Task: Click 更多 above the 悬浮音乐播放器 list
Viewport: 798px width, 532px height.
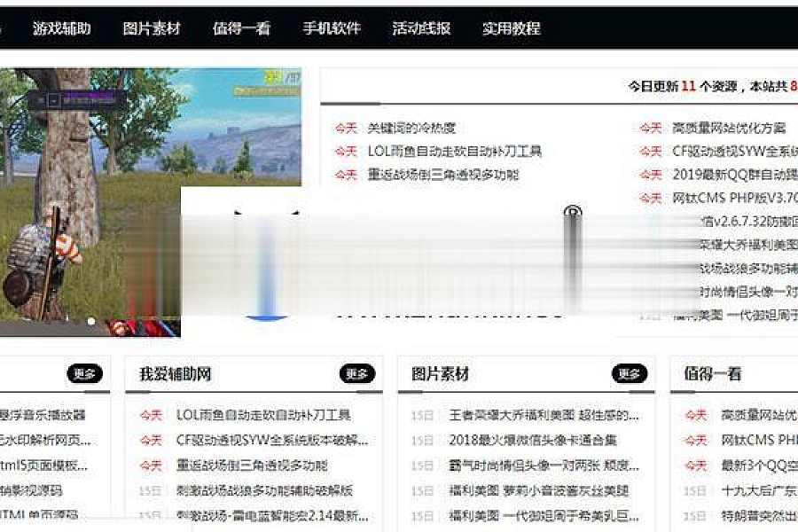Action: [85, 374]
